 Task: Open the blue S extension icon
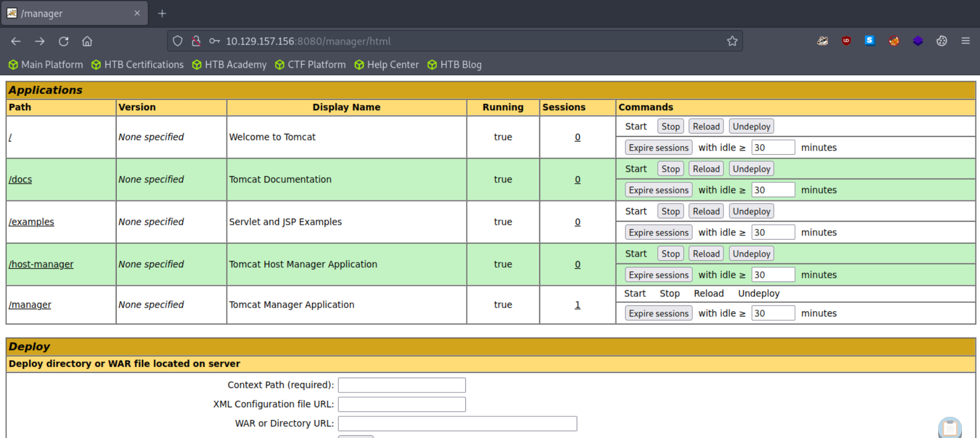[870, 40]
